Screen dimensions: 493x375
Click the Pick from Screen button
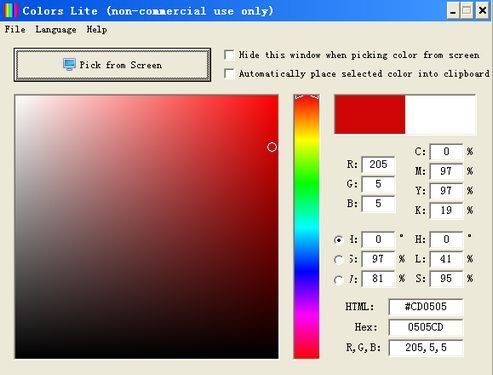pos(112,65)
